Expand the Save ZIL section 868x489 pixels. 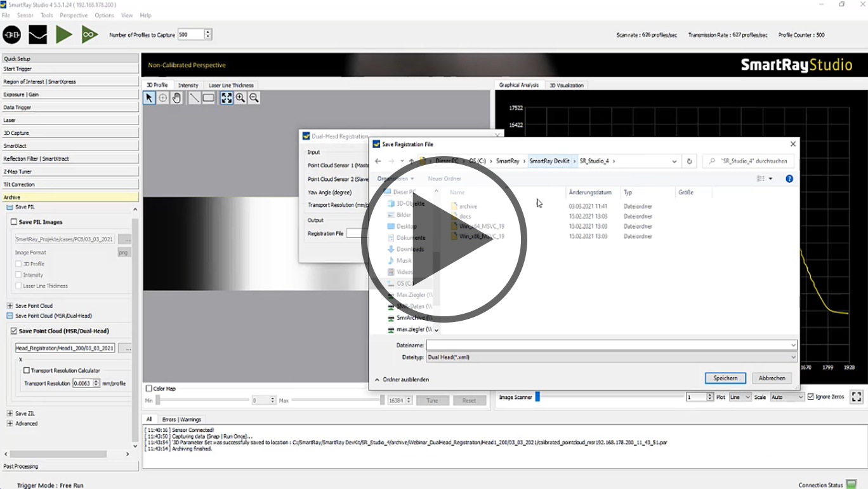pyautogui.click(x=10, y=413)
